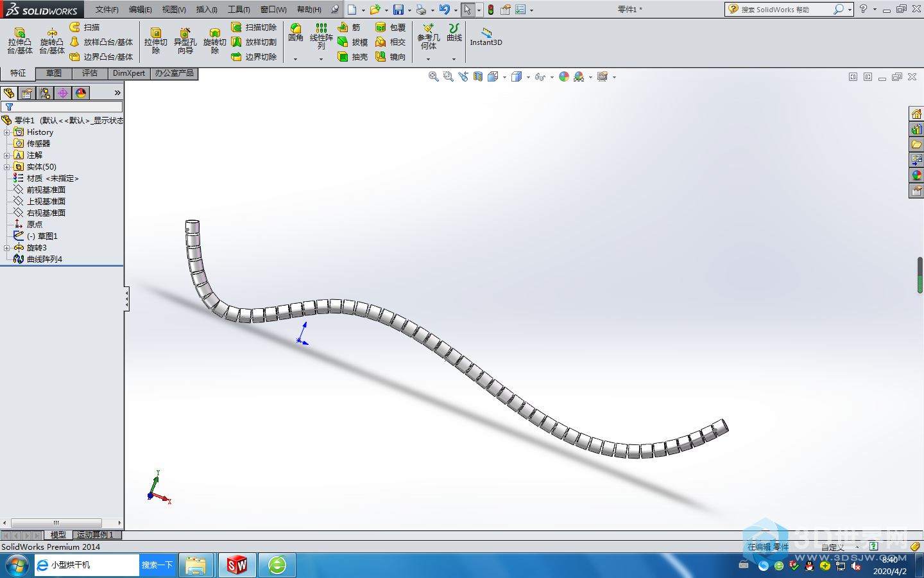Open the 曲线 curves tool
The image size is (924, 578).
click(454, 32)
